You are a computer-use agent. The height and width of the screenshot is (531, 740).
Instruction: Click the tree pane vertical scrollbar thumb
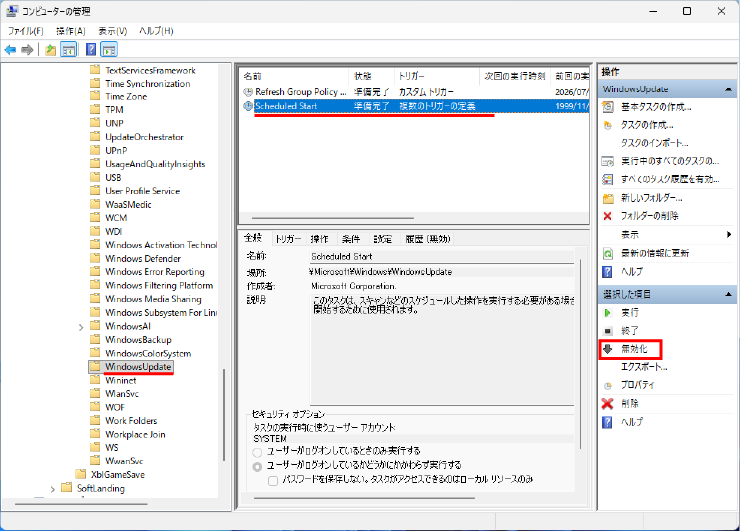click(x=223, y=414)
